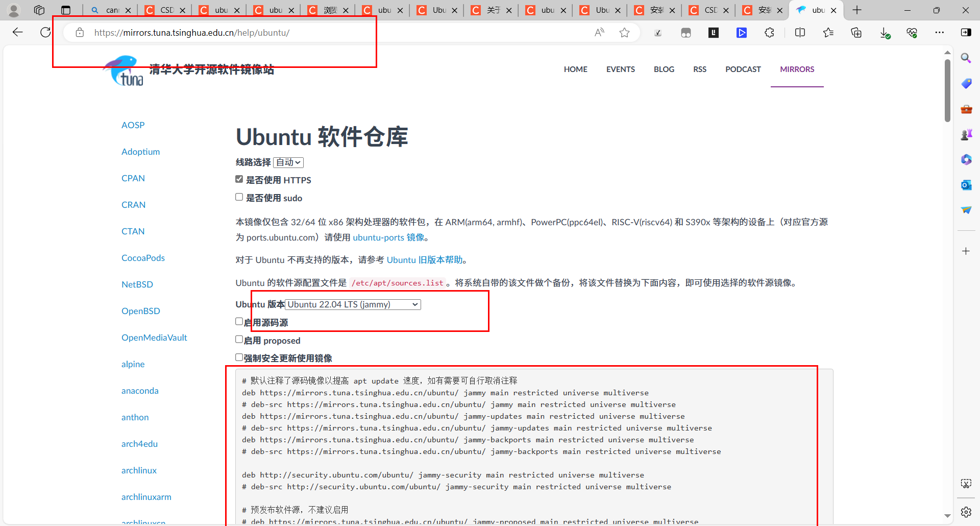
Task: Toggle the 是否使用 HTTPS checkbox
Action: click(x=239, y=179)
